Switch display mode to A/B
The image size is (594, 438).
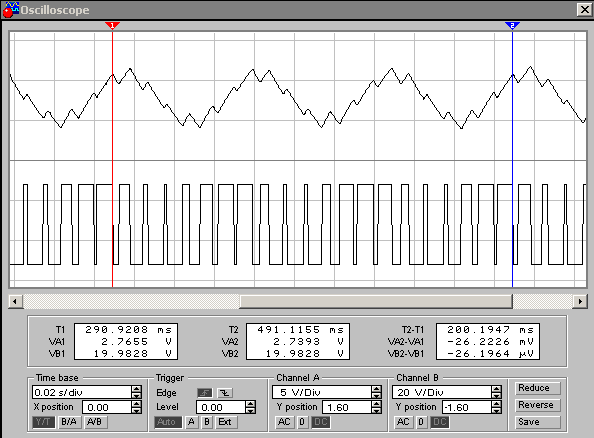(95, 422)
